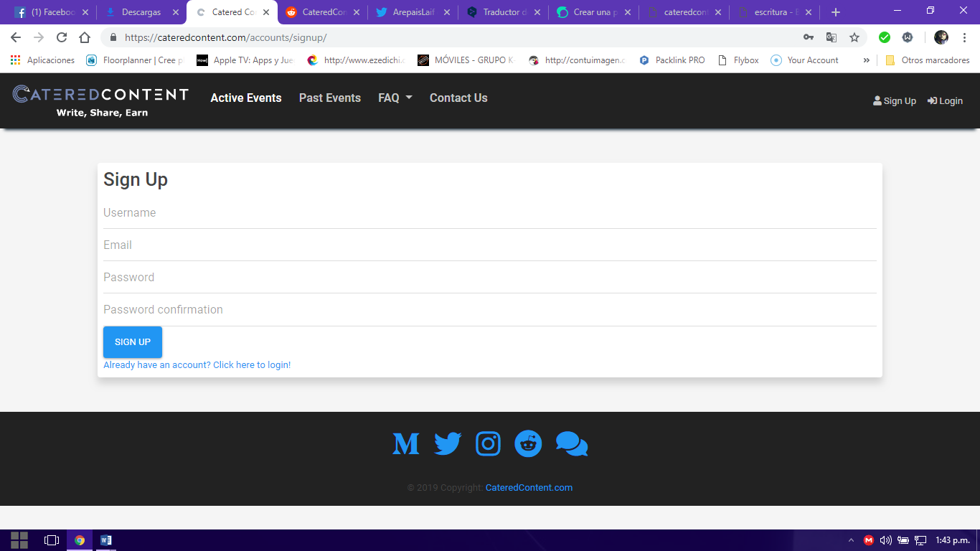
Task: Click the Chrome icon in the taskbar
Action: (x=80, y=540)
